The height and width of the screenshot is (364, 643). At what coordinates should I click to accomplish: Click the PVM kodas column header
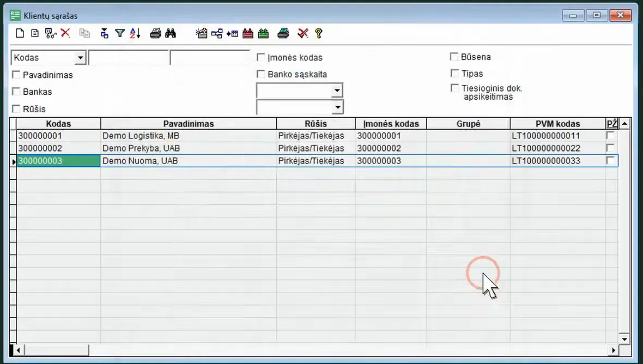(x=557, y=124)
